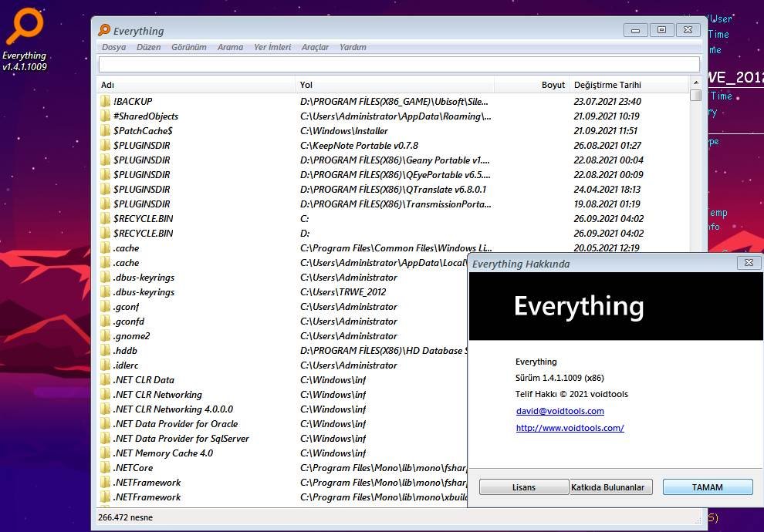This screenshot has height=532, width=764.
Task: Open the Dosya menu
Action: tap(113, 47)
